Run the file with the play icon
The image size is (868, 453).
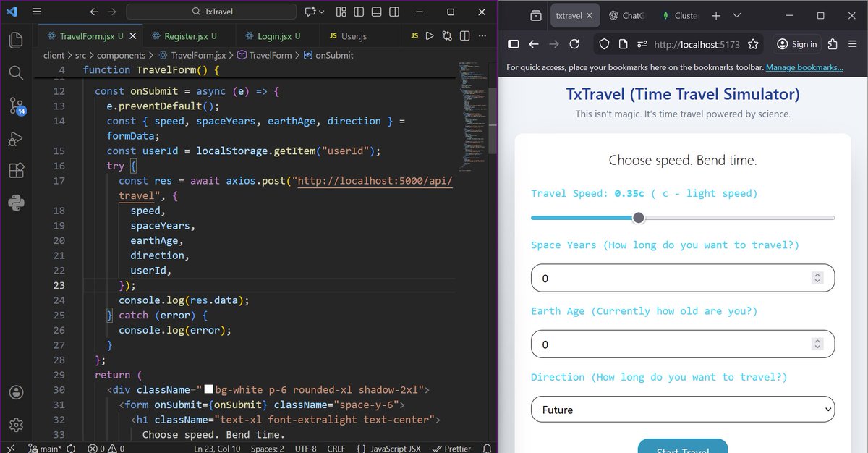point(430,36)
